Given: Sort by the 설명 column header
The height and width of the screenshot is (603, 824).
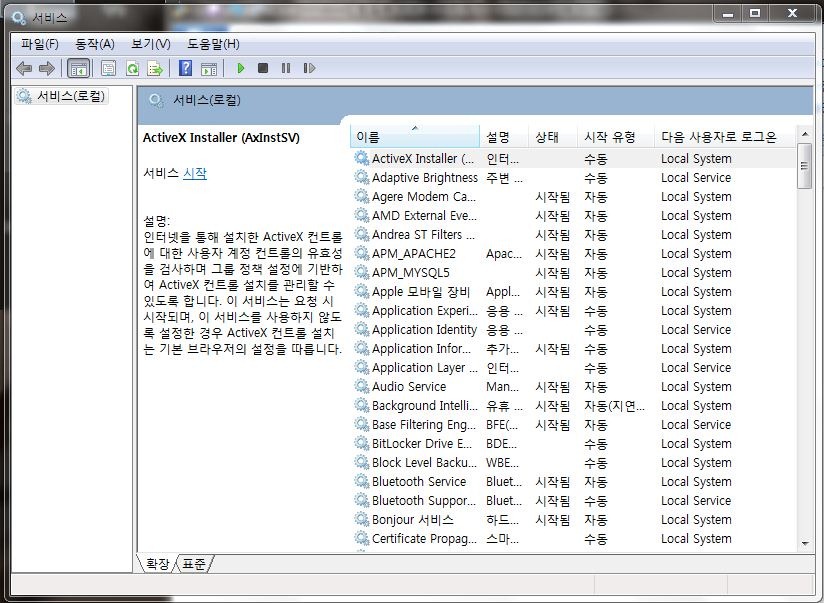Looking at the screenshot, I should (x=503, y=137).
